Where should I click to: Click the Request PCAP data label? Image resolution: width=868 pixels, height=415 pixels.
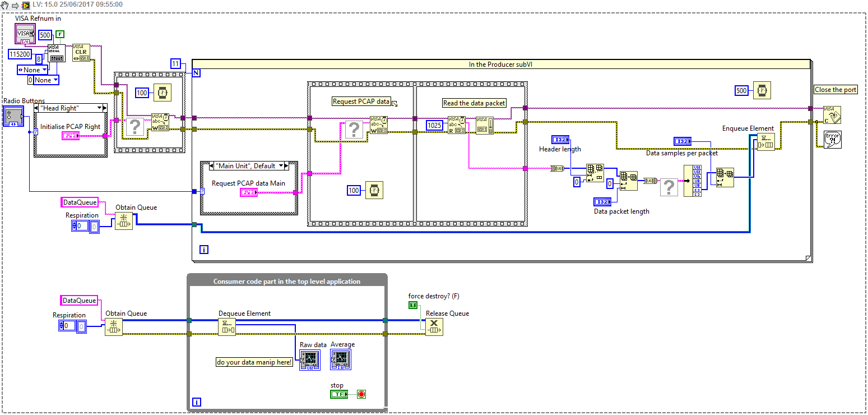(361, 102)
